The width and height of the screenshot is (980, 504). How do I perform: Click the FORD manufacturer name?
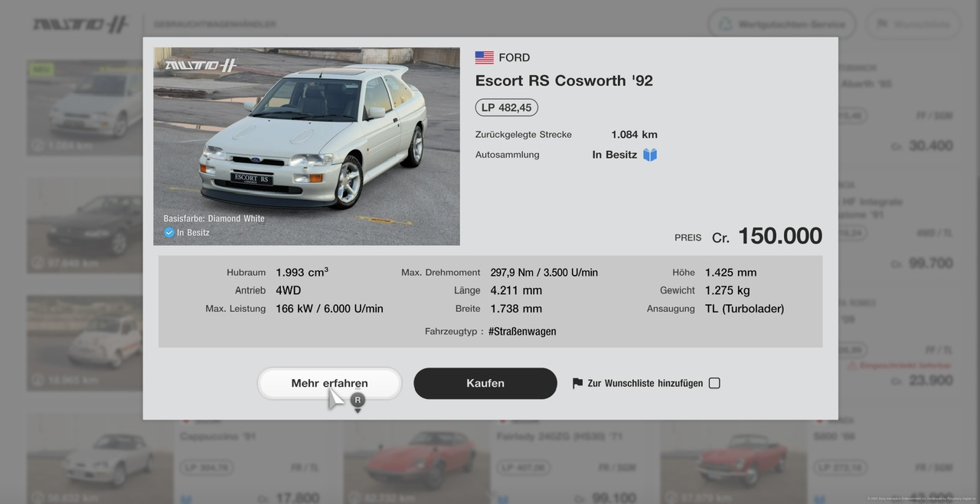pyautogui.click(x=514, y=57)
